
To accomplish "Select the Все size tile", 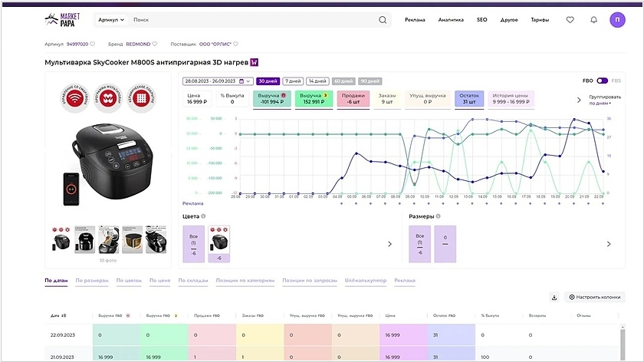I will coord(420,244).
